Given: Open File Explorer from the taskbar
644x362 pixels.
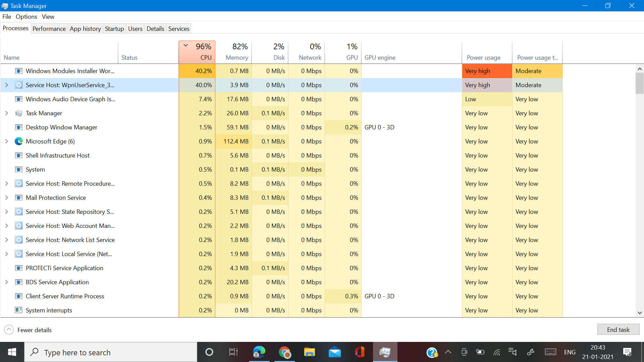Looking at the screenshot, I should (309, 352).
